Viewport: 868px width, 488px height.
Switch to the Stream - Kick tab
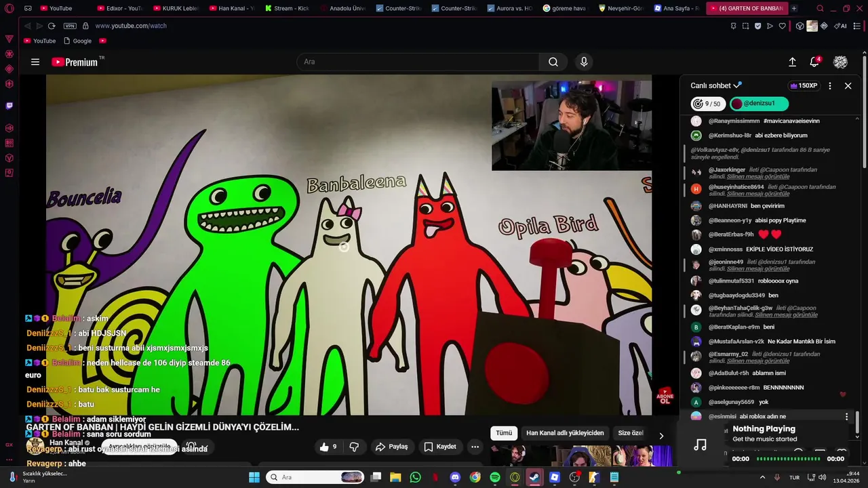point(287,9)
